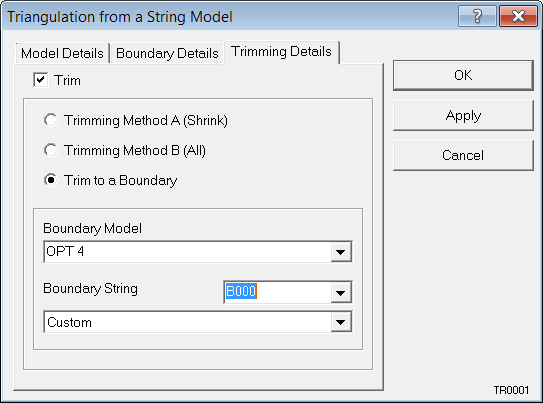This screenshot has height=403, width=543.
Task: Select the Trimming Details tab
Action: pos(282,52)
